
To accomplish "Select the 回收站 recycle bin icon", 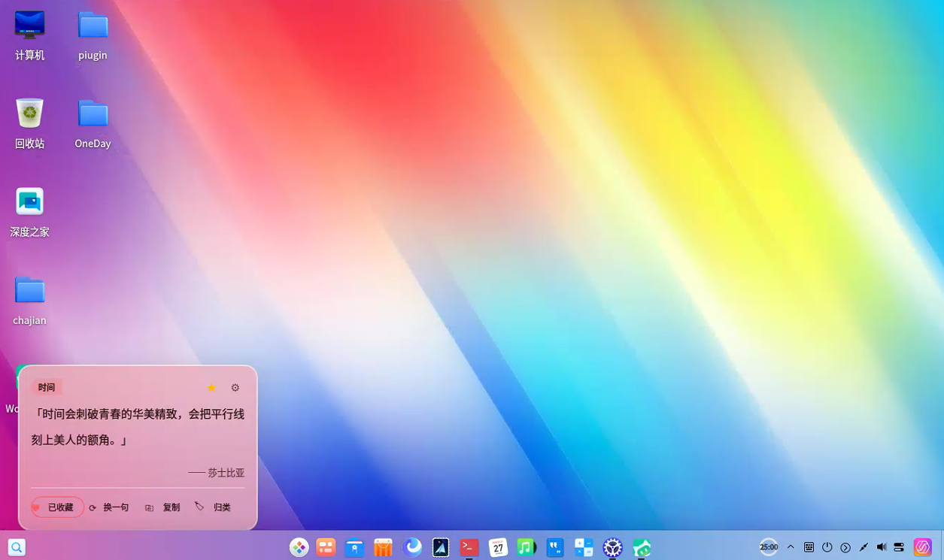I will [29, 123].
